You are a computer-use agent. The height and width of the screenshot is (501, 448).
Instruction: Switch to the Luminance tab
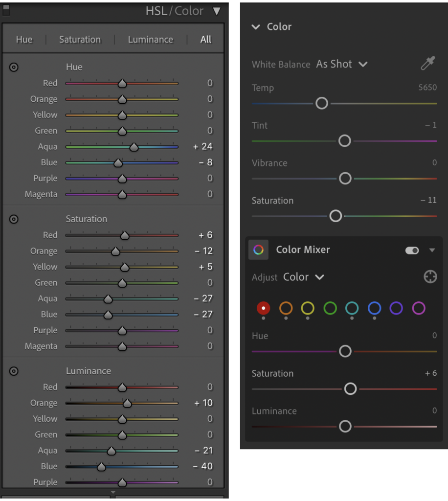coord(151,40)
